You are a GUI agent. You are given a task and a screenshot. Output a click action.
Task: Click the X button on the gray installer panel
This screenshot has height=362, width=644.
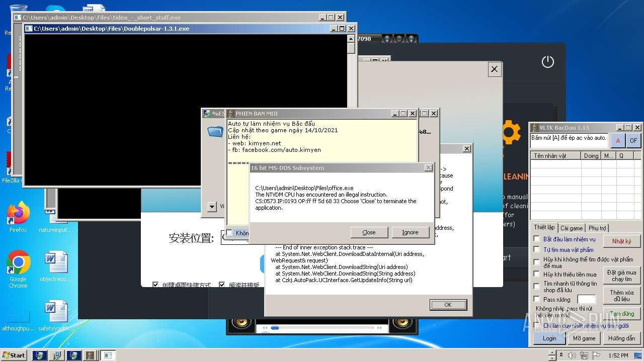[494, 69]
